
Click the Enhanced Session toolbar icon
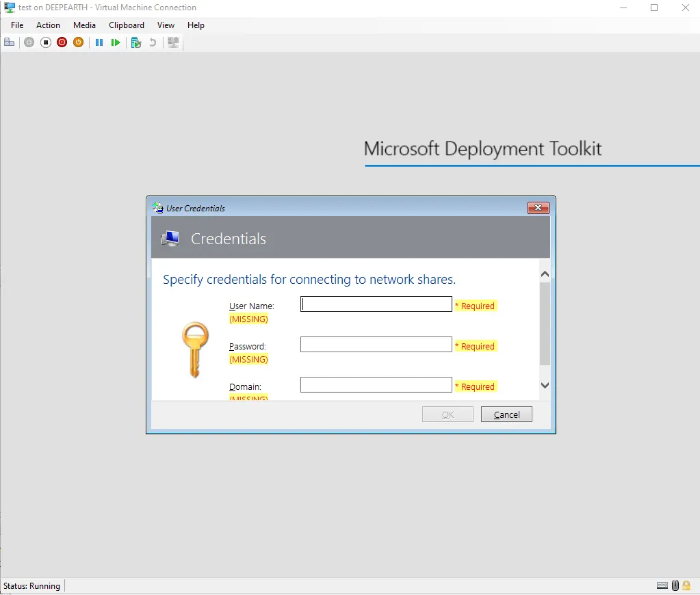(173, 42)
